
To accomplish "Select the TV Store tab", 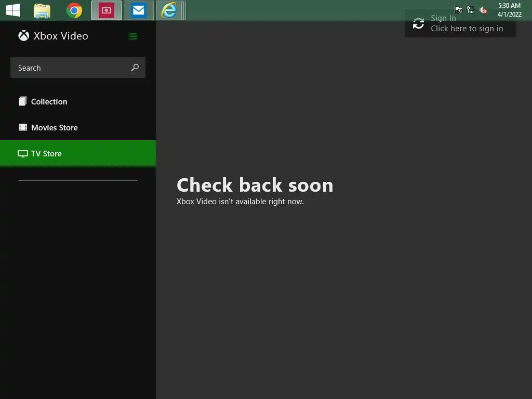I will [78, 153].
